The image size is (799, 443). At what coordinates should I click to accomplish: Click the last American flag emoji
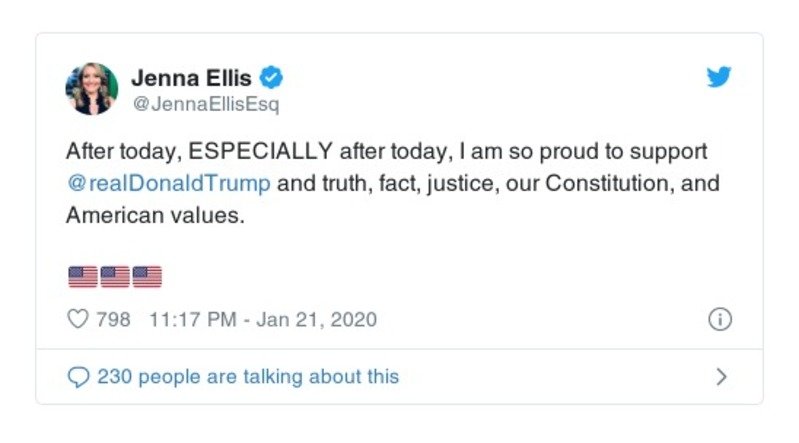click(x=146, y=276)
